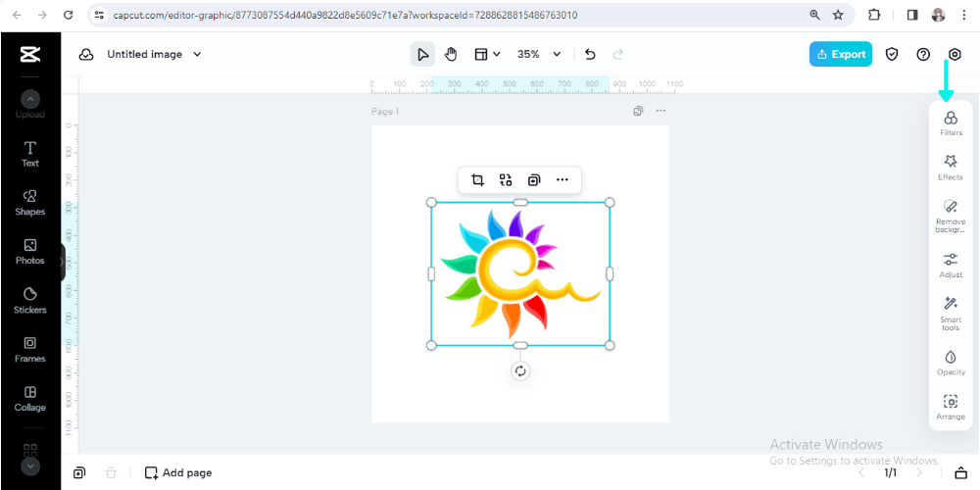
Task: Open the Photos library
Action: 30,252
